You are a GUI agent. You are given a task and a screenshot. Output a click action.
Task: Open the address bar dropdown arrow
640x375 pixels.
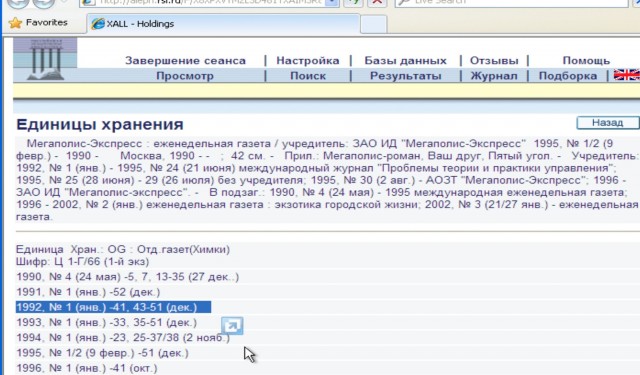point(333,2)
